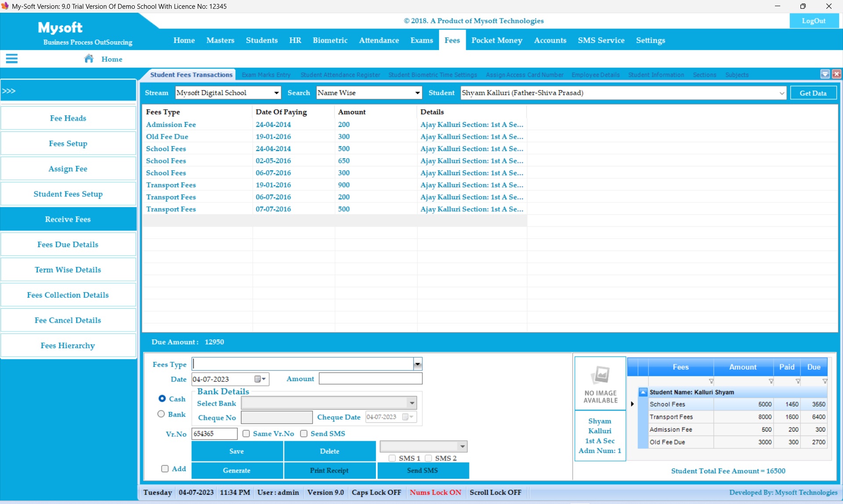
Task: Enable the Same Vr.No checkbox
Action: [x=246, y=433]
